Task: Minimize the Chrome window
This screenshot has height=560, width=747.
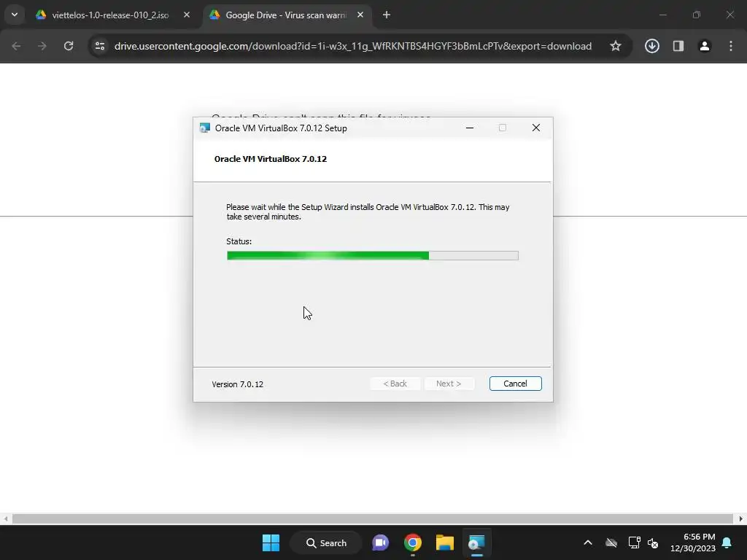Action: click(x=662, y=15)
